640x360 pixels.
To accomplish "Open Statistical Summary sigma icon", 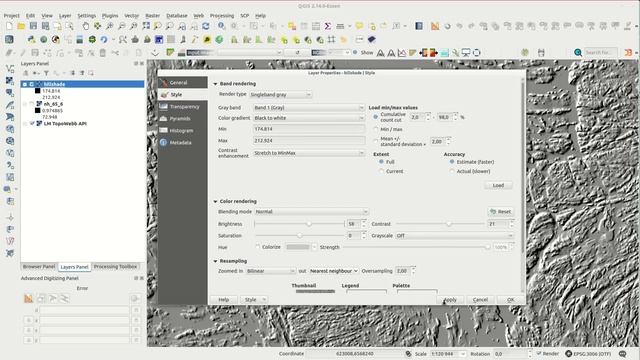I will tap(328, 26).
